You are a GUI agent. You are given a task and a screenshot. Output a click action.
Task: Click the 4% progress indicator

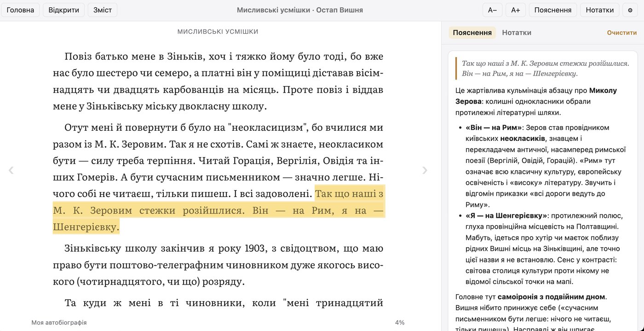coord(400,323)
